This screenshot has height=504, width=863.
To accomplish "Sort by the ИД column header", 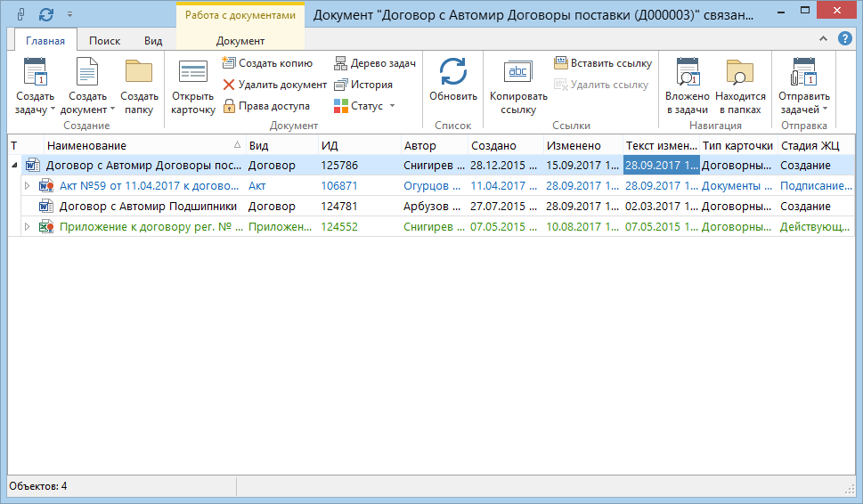I will [x=360, y=146].
